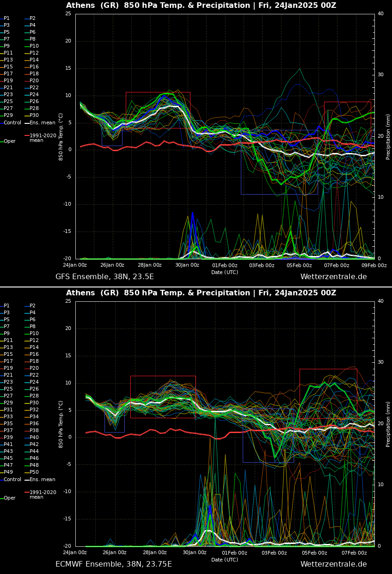Click the ECMWF Ensemble, 38N, 23.75E caption
Screen dimensions: 392x574
113,564
